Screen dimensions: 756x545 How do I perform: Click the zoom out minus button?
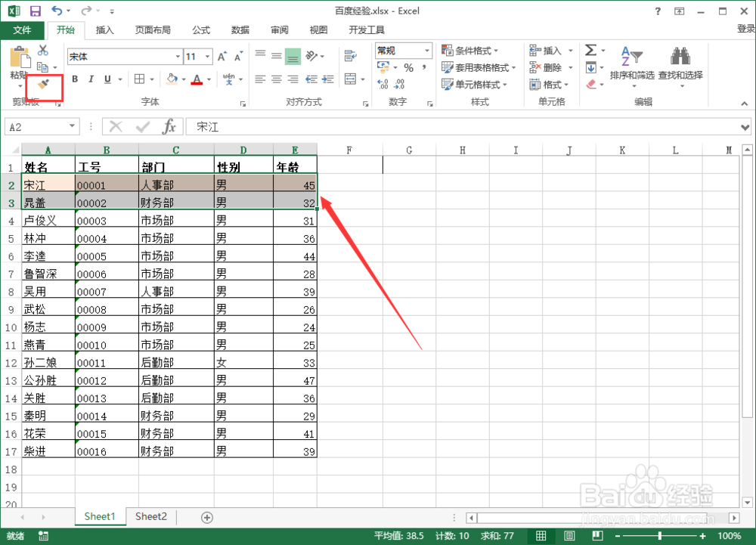coord(618,536)
